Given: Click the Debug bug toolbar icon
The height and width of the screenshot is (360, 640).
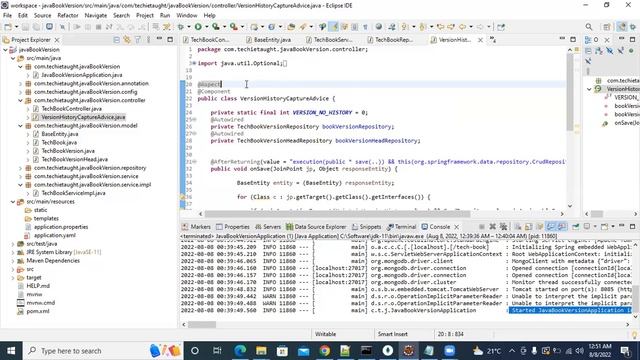Looking at the screenshot, I should point(181,27).
